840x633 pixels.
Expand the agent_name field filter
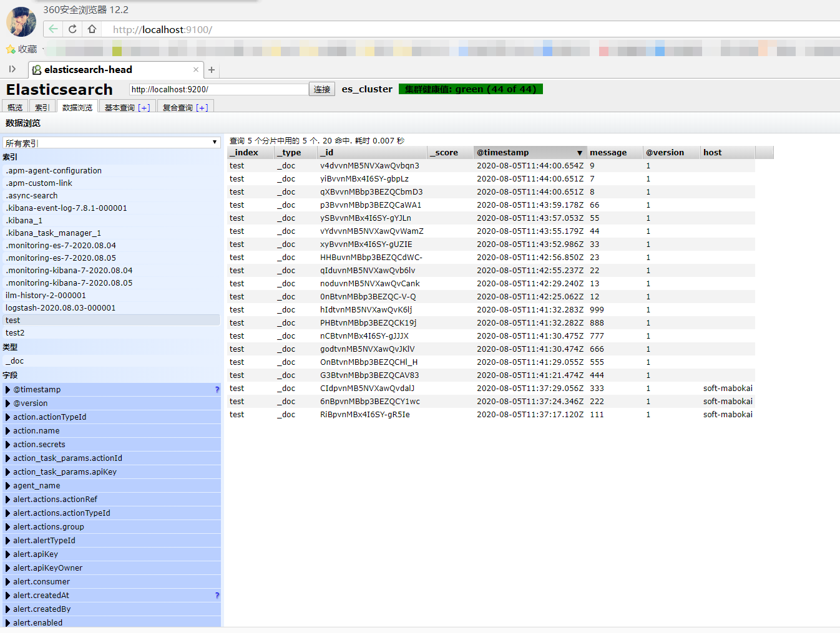[x=8, y=486]
